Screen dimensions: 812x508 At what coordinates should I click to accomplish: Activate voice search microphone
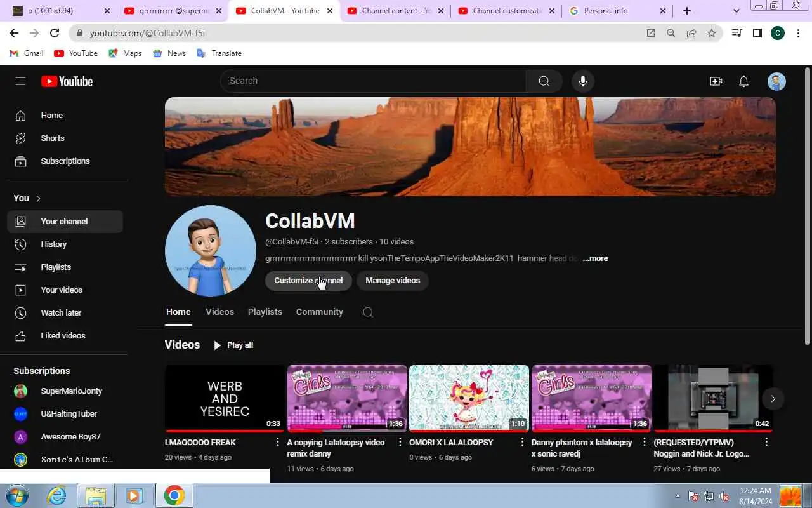[583, 81]
